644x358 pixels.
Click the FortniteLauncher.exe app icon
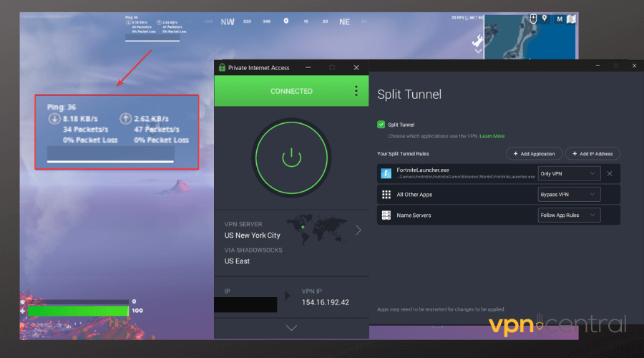point(386,173)
